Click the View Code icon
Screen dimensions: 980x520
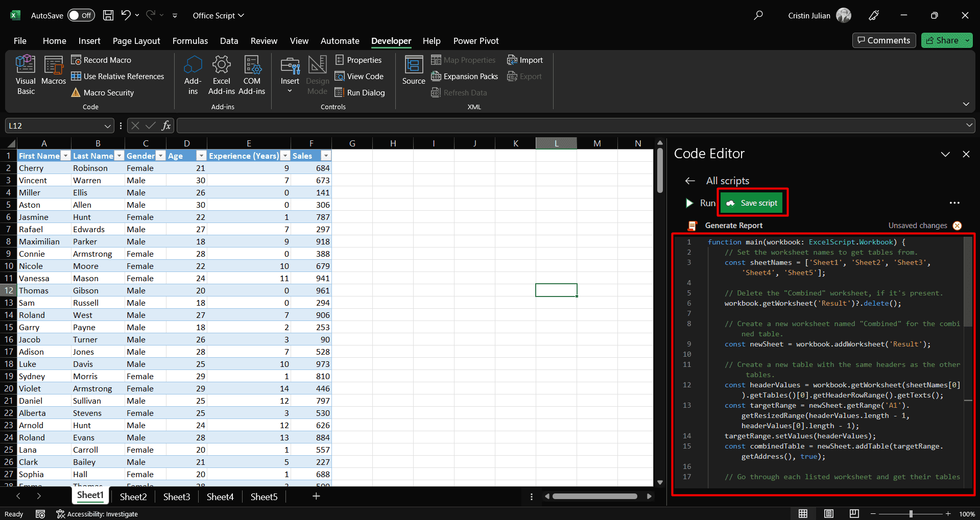[x=360, y=76]
